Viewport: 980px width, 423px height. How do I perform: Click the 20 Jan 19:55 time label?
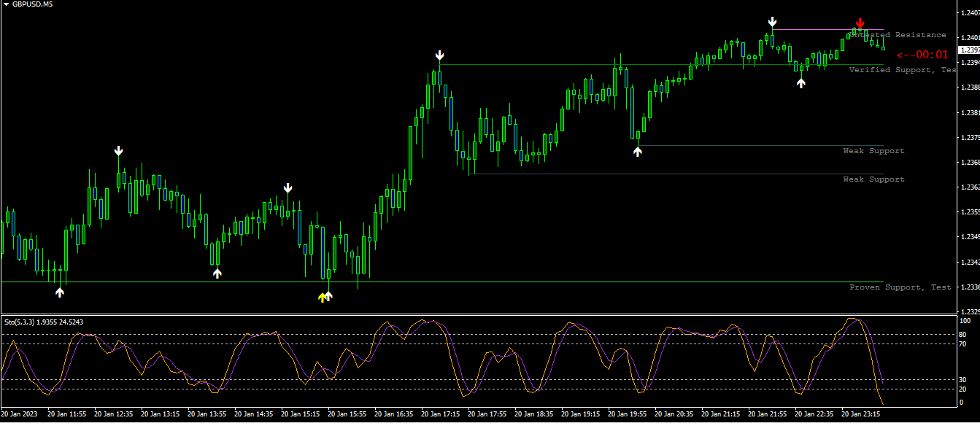click(x=628, y=414)
